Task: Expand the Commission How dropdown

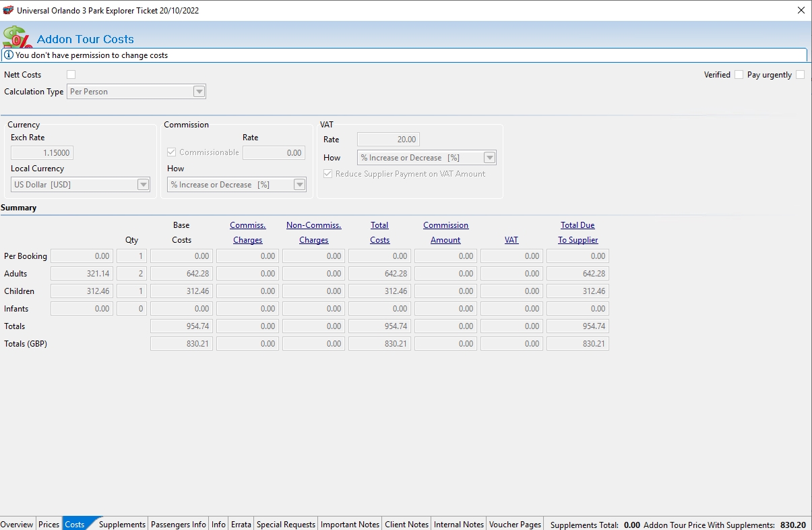Action: 300,185
